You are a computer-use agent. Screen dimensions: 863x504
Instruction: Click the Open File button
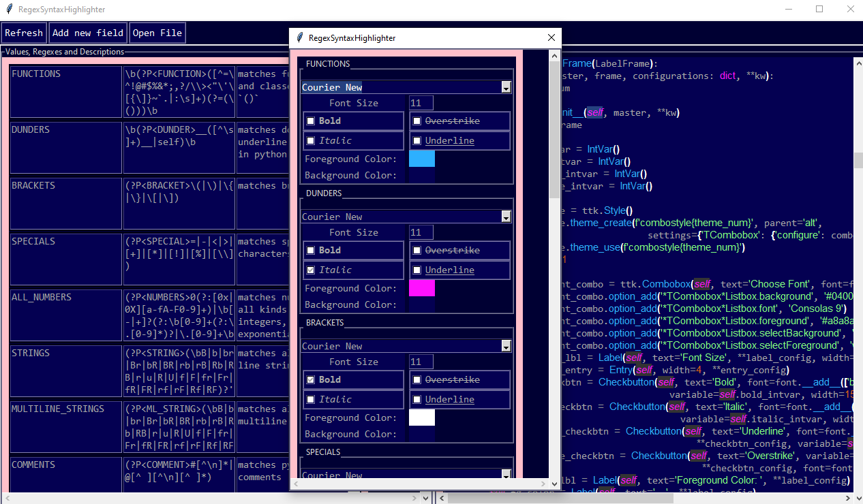point(157,33)
